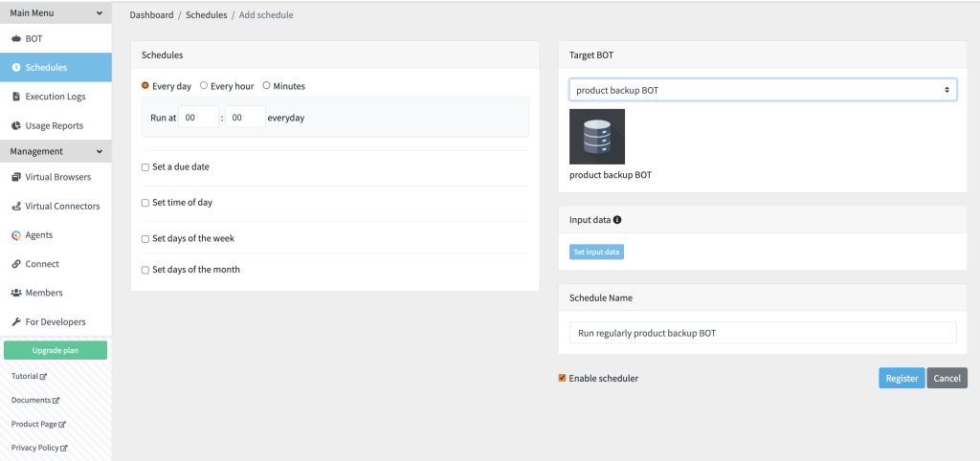Viewport: 980px width, 461px height.
Task: Check the Set a due date checkbox
Action: coord(145,167)
